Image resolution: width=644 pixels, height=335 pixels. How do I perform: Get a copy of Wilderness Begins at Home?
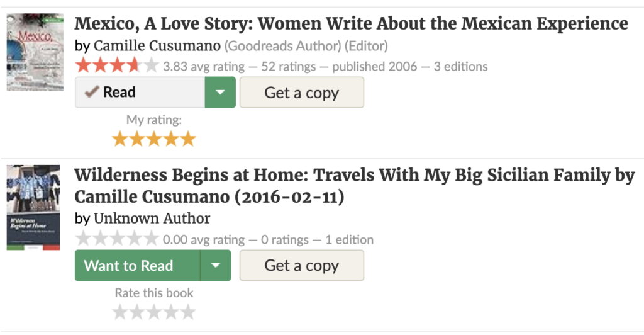point(301,266)
